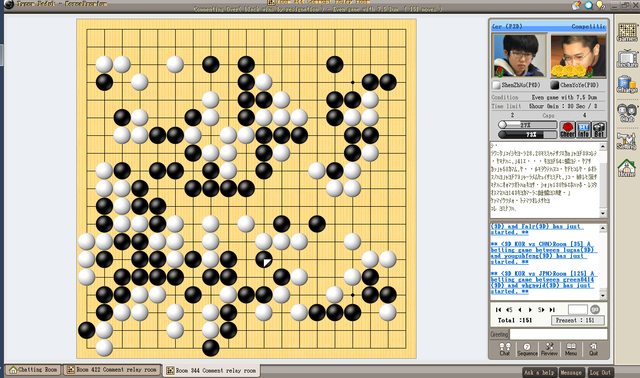Click the Quit room button
The image size is (640, 378).
point(593,349)
